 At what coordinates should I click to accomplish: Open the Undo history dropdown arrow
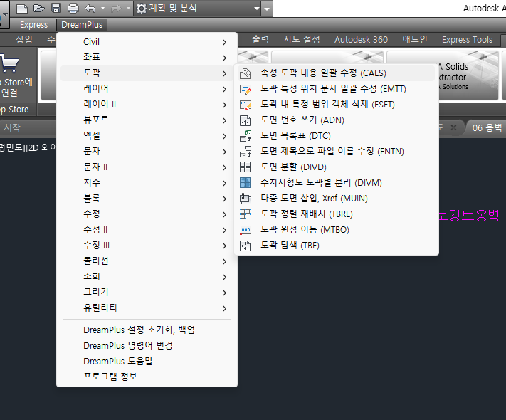click(x=103, y=9)
